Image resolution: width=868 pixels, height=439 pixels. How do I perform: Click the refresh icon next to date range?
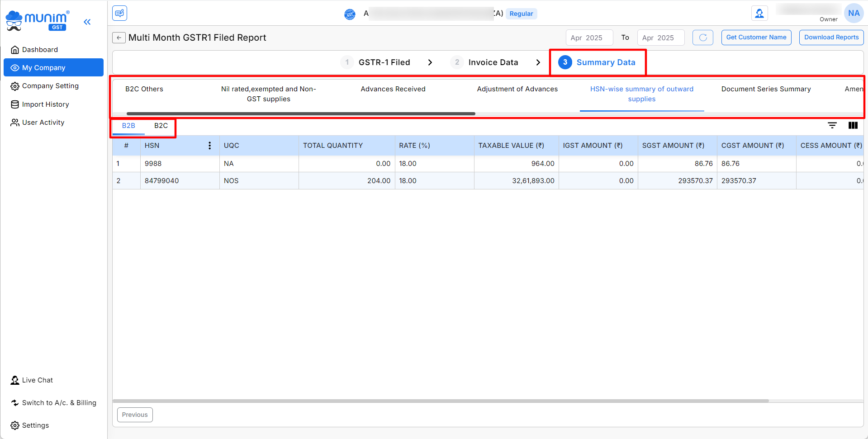702,38
